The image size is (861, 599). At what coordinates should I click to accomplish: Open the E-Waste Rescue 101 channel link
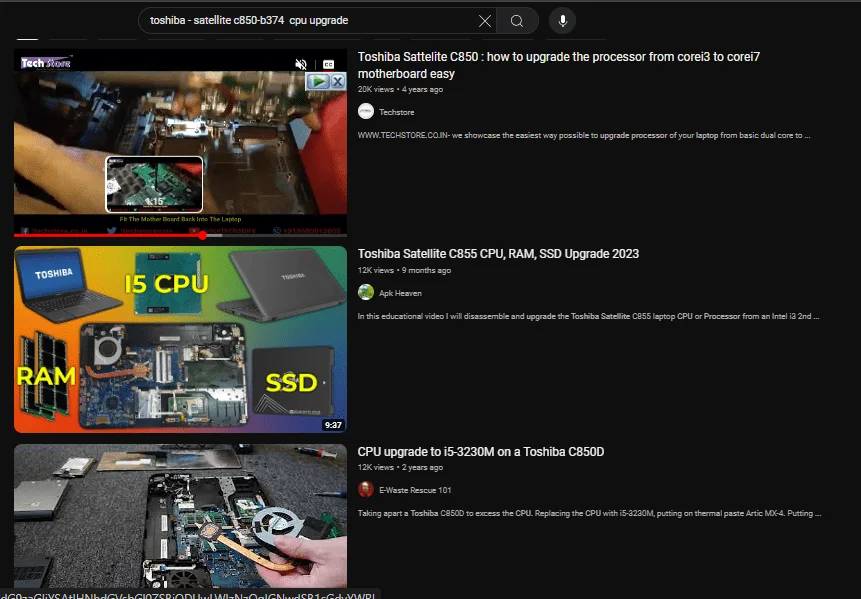415,490
